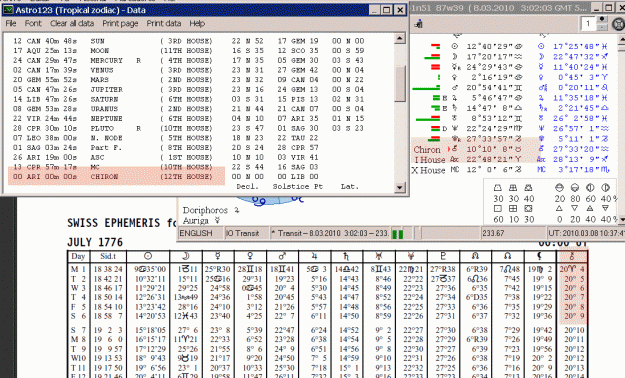Maximize the Astro123 Data window
This screenshot has width=625, height=378.
[387, 10]
